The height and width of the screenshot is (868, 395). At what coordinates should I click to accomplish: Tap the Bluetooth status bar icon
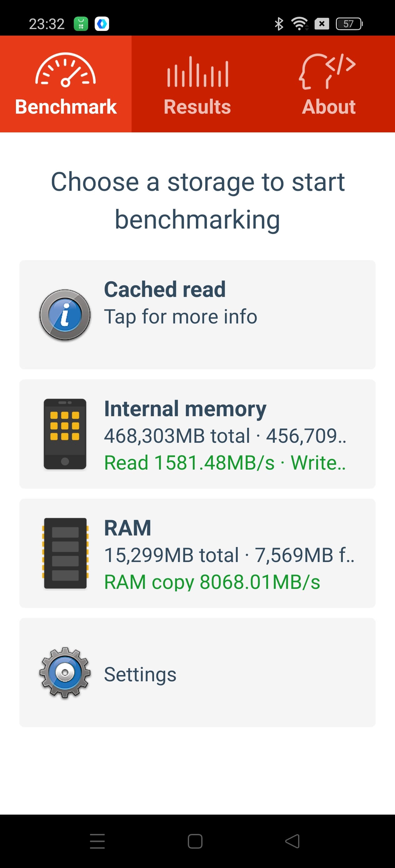(x=279, y=24)
